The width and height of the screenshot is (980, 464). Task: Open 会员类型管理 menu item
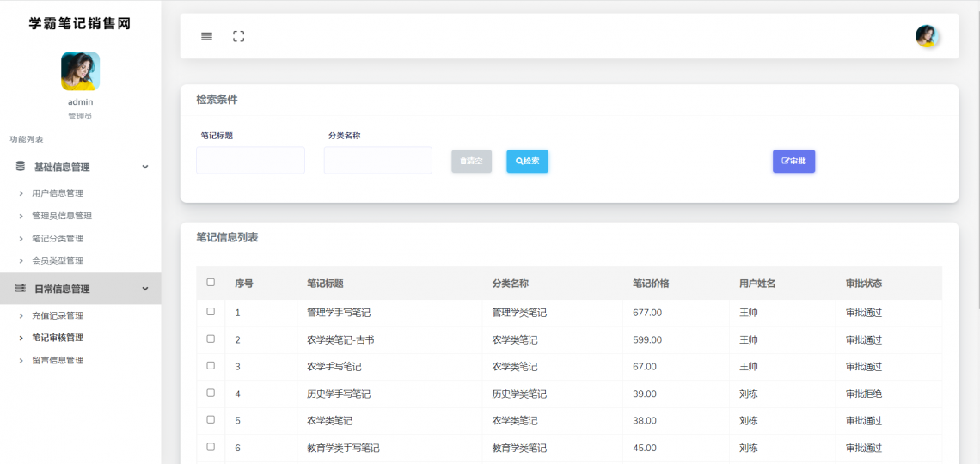point(58,260)
